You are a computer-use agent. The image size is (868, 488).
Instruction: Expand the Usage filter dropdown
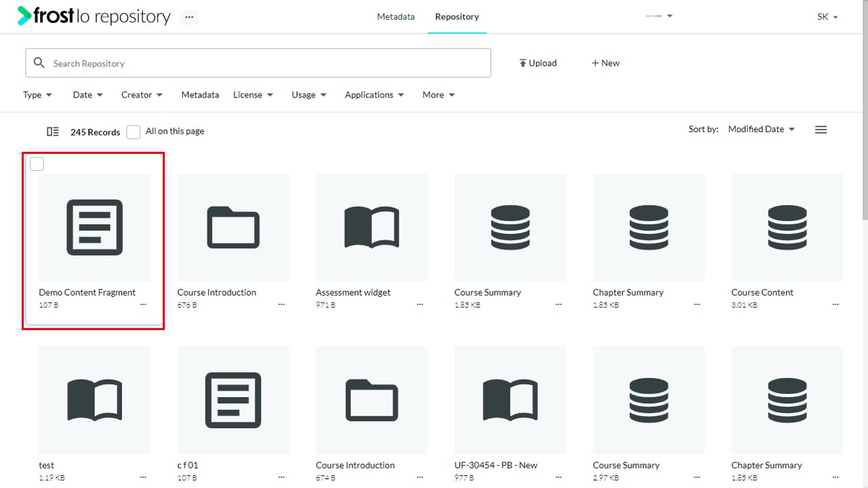pos(309,95)
